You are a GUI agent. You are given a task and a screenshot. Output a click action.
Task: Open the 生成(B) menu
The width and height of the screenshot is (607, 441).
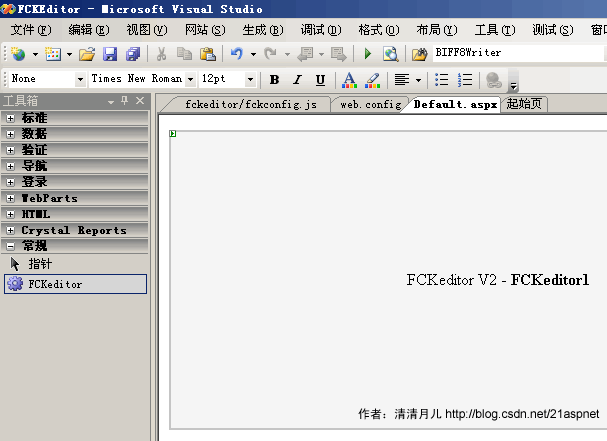pyautogui.click(x=263, y=30)
